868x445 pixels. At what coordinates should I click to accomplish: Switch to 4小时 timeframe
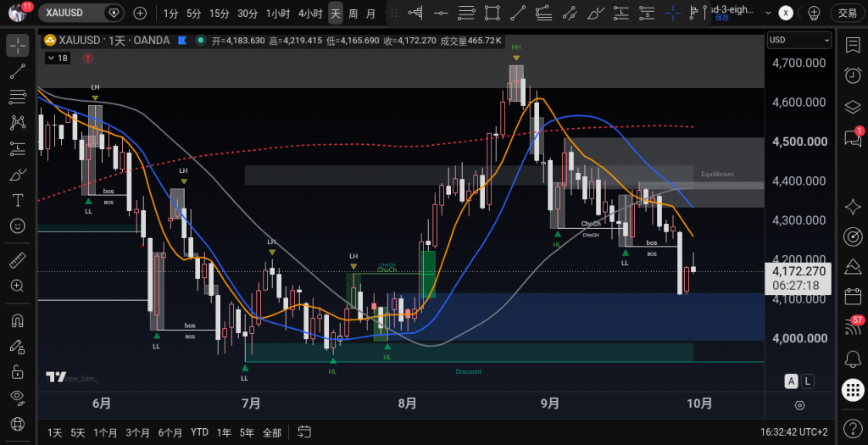[x=310, y=14]
